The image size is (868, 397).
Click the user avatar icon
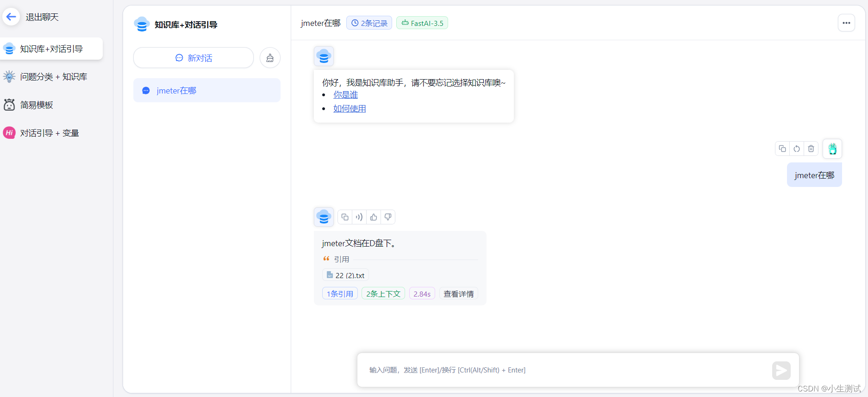click(x=832, y=149)
